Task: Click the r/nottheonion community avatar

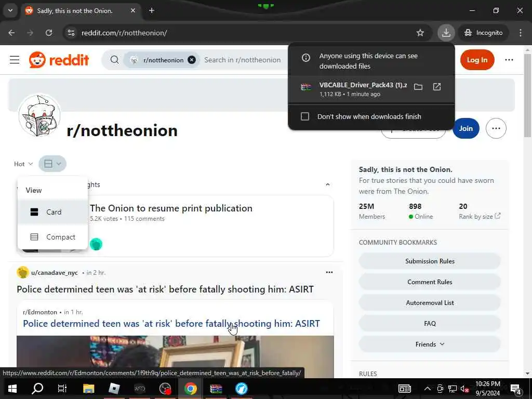Action: click(x=39, y=116)
